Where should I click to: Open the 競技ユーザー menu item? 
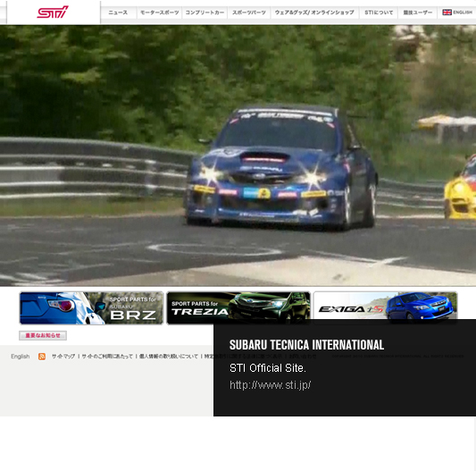417,13
